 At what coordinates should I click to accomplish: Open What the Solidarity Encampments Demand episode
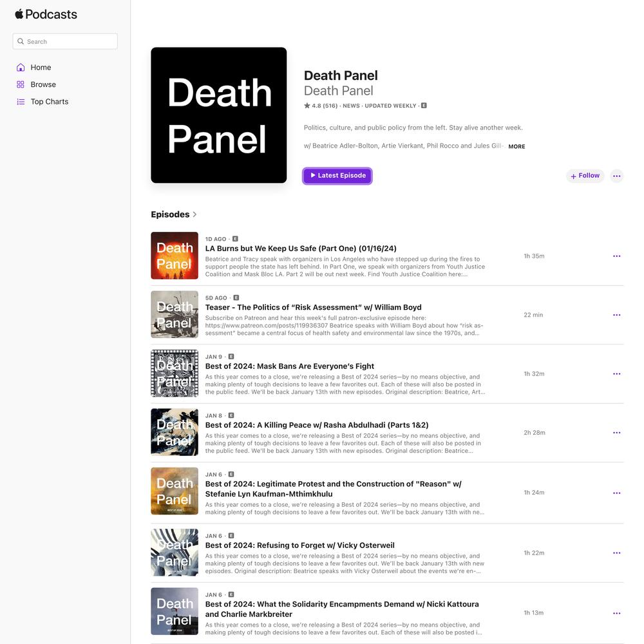(342, 609)
